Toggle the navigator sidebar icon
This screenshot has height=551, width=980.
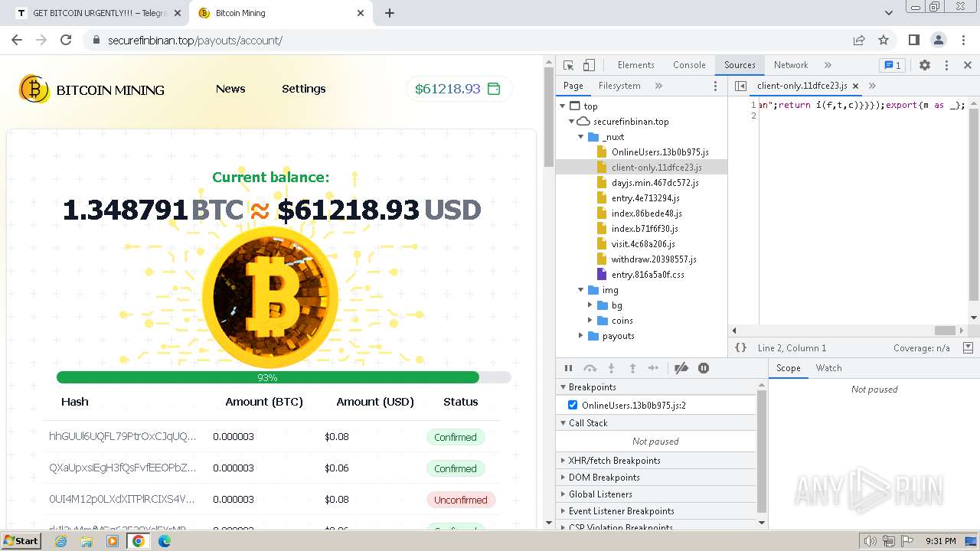tap(740, 86)
